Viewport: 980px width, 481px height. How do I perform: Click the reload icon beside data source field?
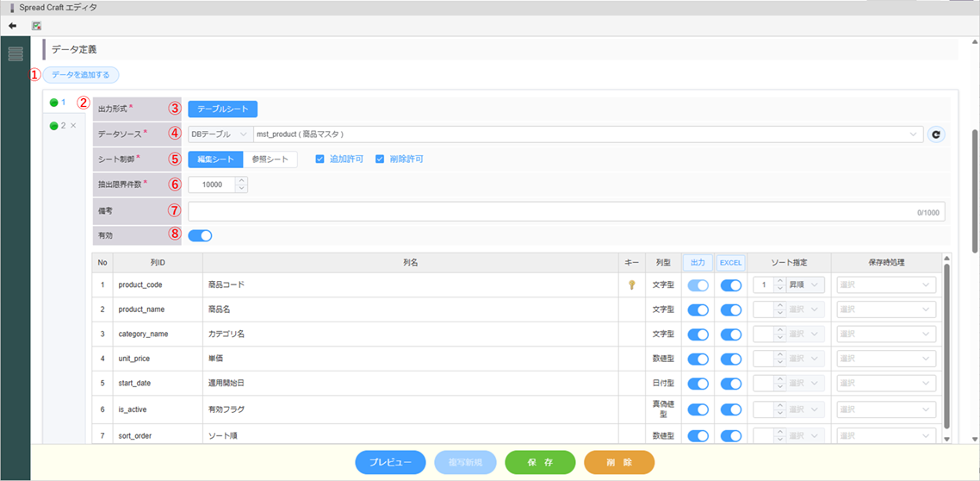pos(936,134)
